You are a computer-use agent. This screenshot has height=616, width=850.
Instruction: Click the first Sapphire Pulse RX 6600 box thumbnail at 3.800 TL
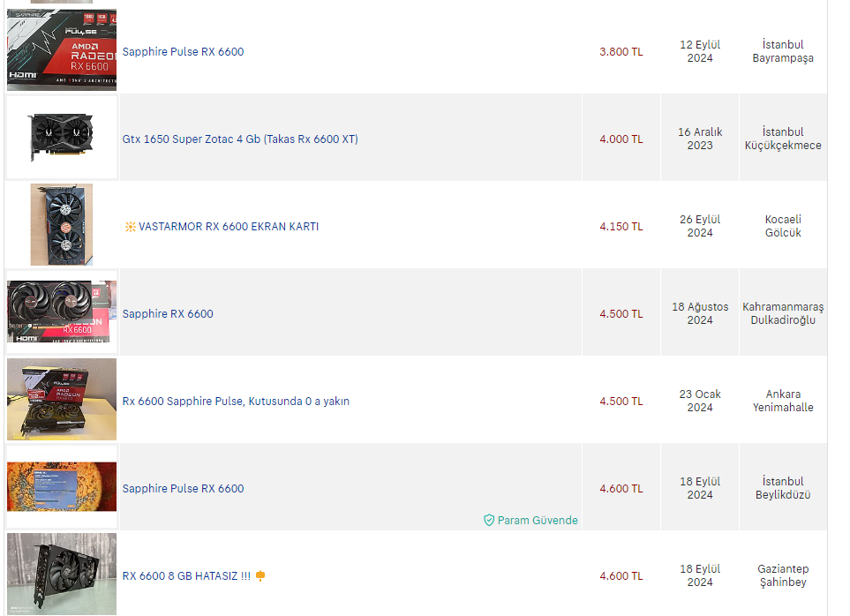coord(62,50)
